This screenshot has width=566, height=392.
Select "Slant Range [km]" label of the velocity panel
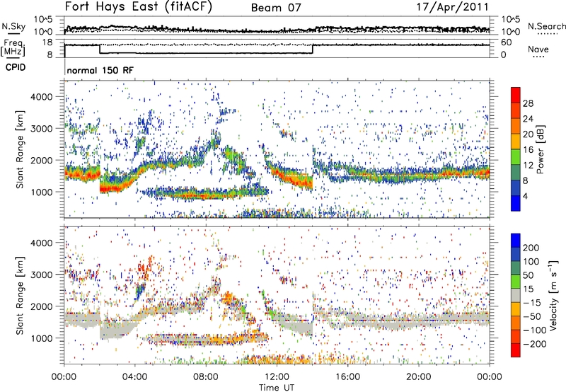tap(20, 296)
